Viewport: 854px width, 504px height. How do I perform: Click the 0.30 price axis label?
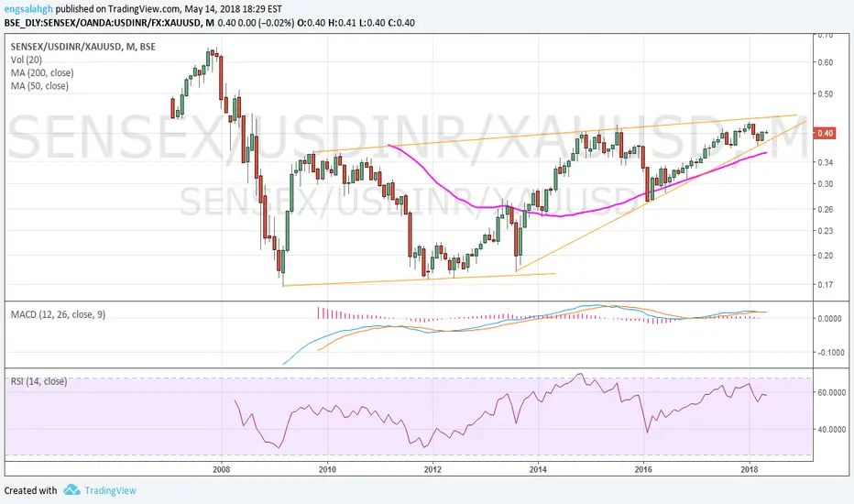pyautogui.click(x=826, y=184)
